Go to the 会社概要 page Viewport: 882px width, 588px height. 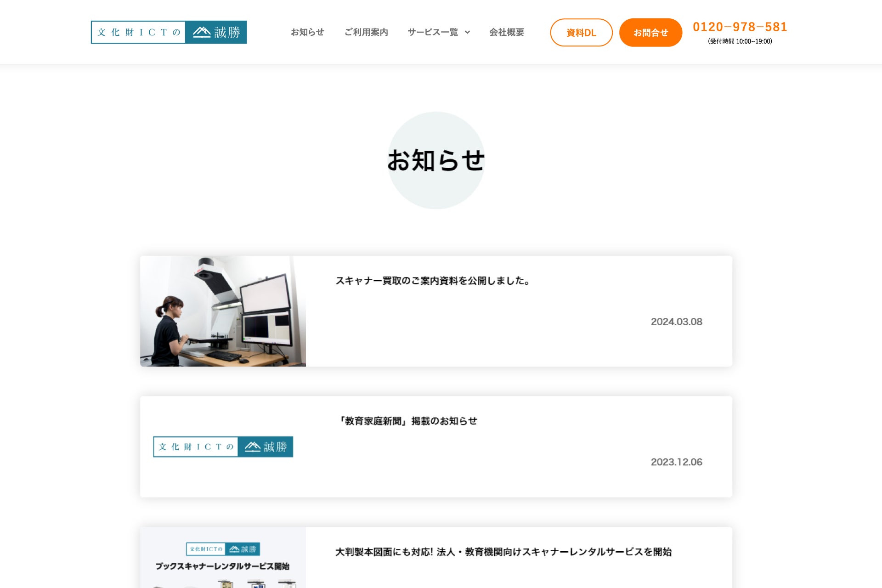(506, 32)
